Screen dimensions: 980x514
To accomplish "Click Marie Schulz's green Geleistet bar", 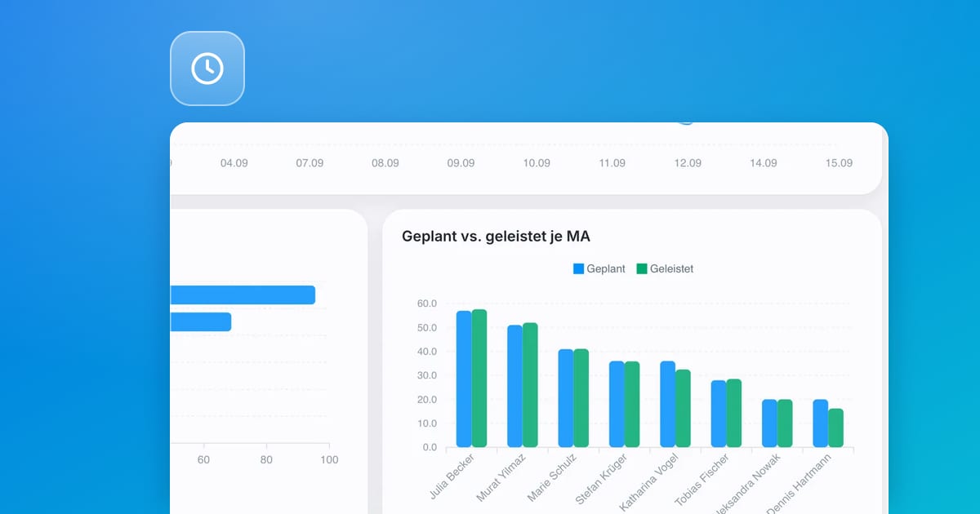I will point(581,398).
